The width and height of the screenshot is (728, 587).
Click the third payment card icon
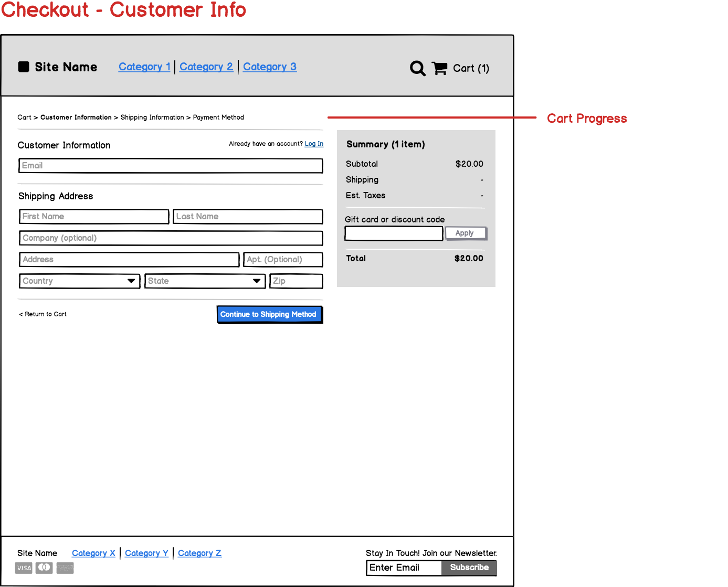[65, 568]
